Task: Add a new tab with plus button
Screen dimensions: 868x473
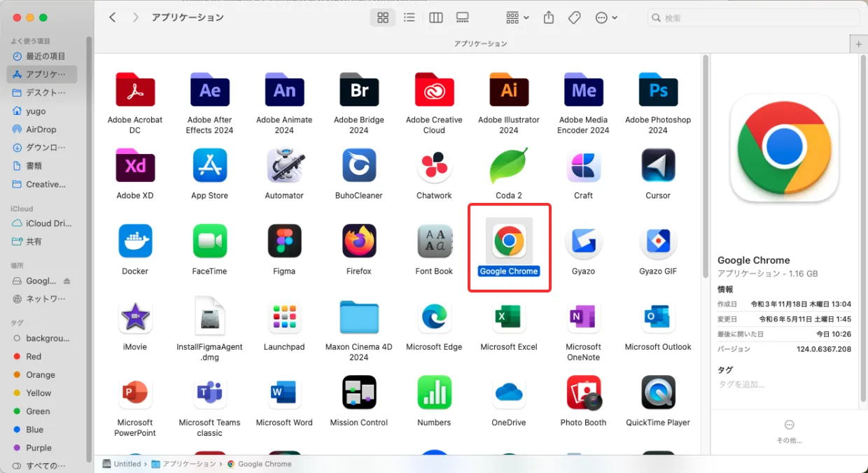Action: coord(858,43)
